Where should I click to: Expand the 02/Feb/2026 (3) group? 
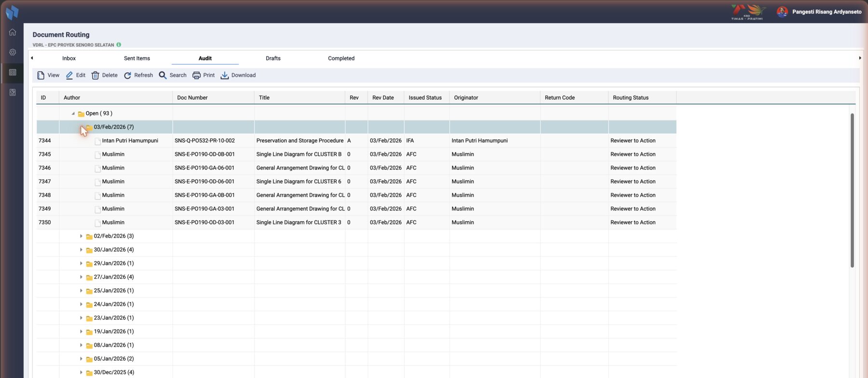pyautogui.click(x=81, y=236)
